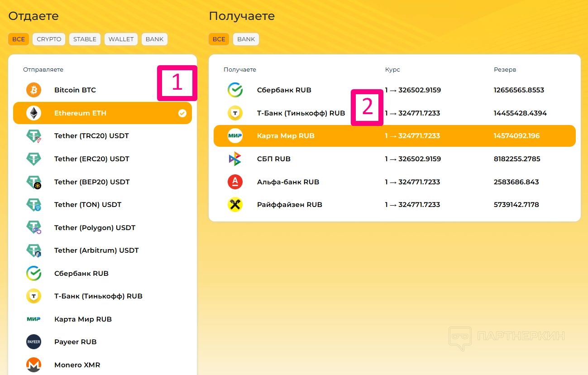588x375 pixels.
Task: Select the CRYPTO filter under Отдаете
Action: 49,39
